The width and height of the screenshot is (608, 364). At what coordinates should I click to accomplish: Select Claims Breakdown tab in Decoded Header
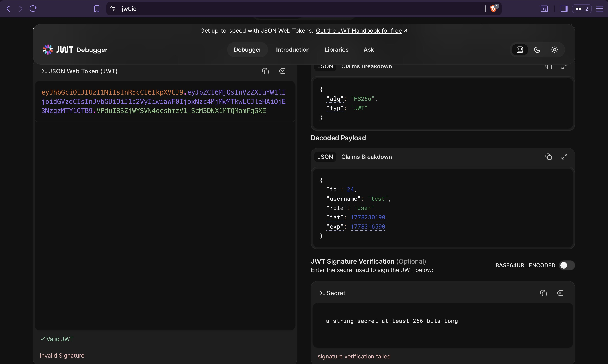point(367,67)
